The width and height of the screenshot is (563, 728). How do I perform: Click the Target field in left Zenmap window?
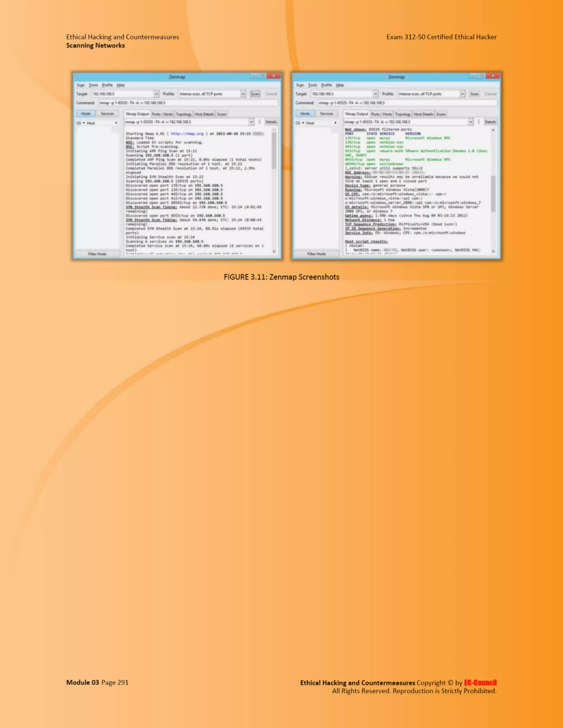pos(122,94)
